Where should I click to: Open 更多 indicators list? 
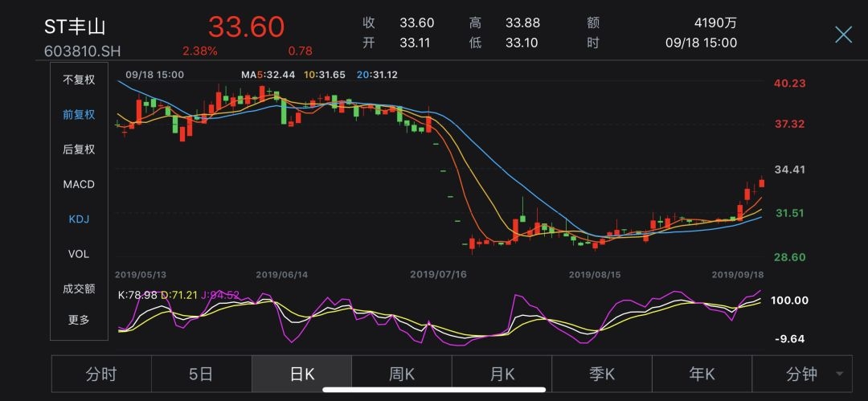tap(79, 320)
